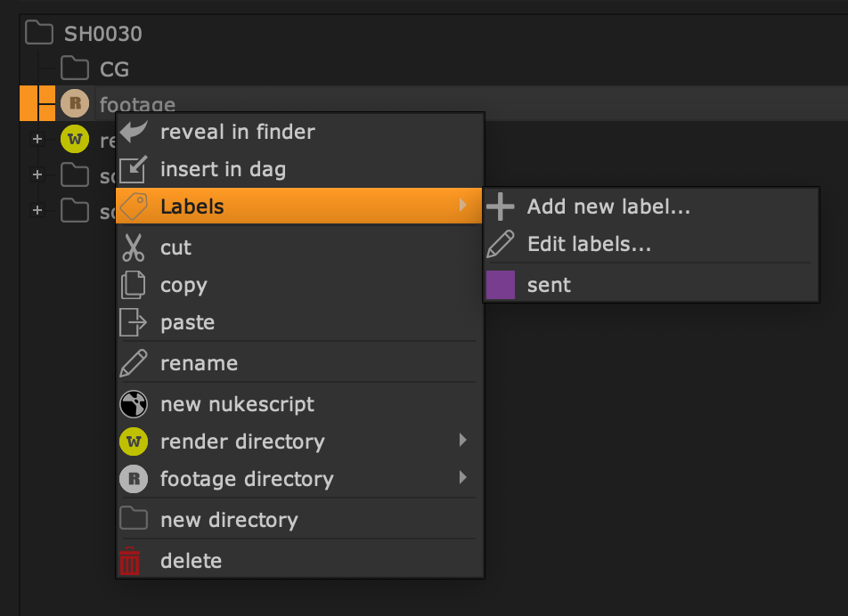
Task: Expand the render directory submenu arrow
Action: [x=462, y=441]
